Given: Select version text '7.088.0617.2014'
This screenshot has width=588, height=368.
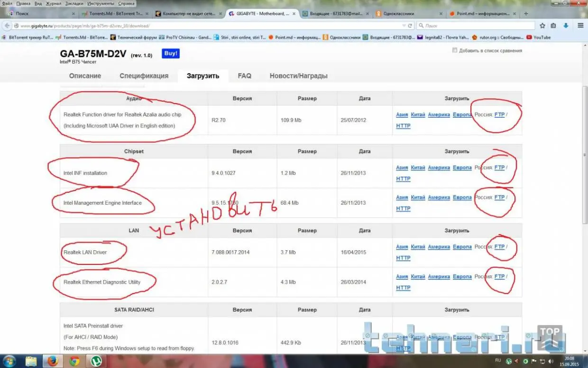Looking at the screenshot, I should [x=230, y=252].
